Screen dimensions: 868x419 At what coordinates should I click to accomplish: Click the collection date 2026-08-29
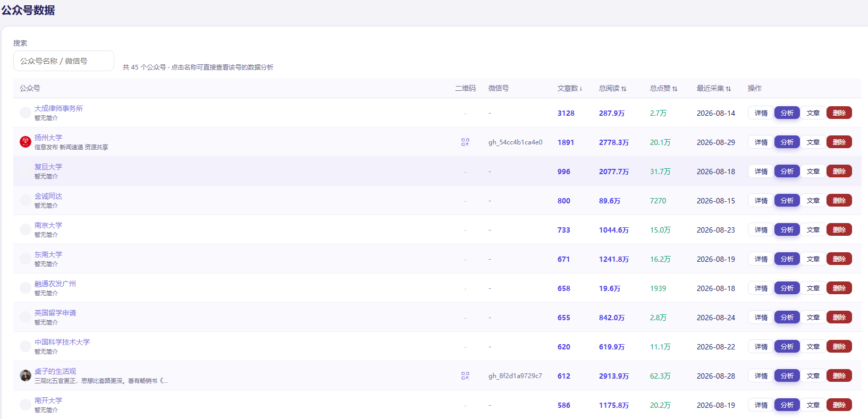coord(716,142)
